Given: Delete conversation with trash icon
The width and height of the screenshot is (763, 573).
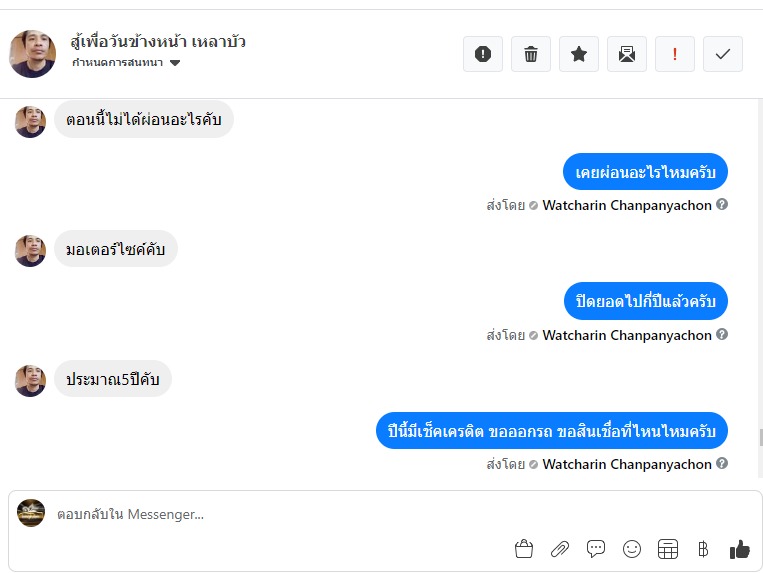Looking at the screenshot, I should tap(531, 54).
